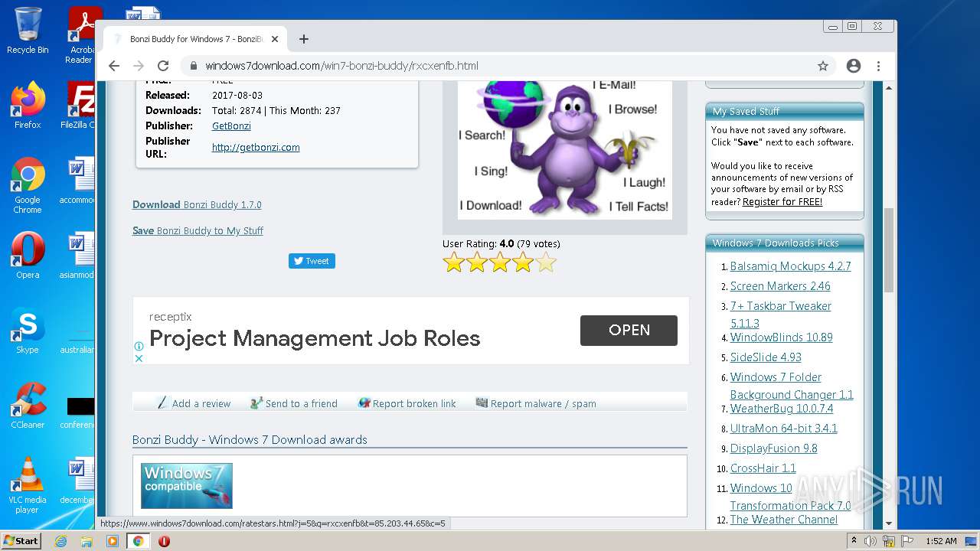Open Windows Explorer folder from the taskbar
Viewport: 980px width, 551px height.
click(x=87, y=541)
